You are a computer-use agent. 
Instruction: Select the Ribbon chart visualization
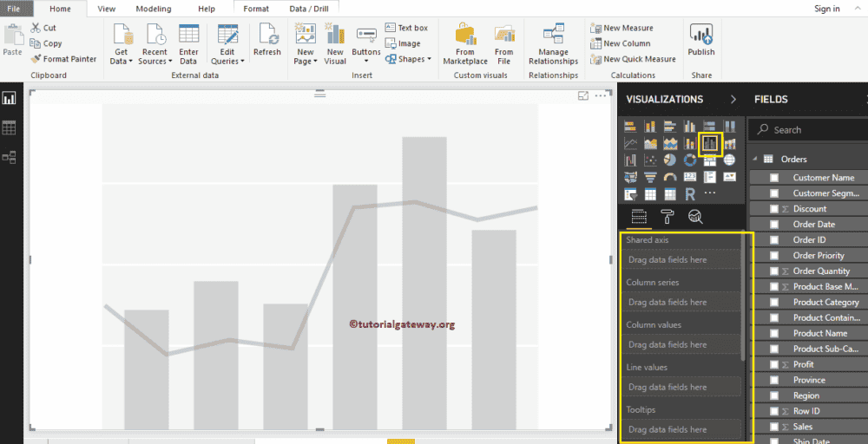(730, 144)
